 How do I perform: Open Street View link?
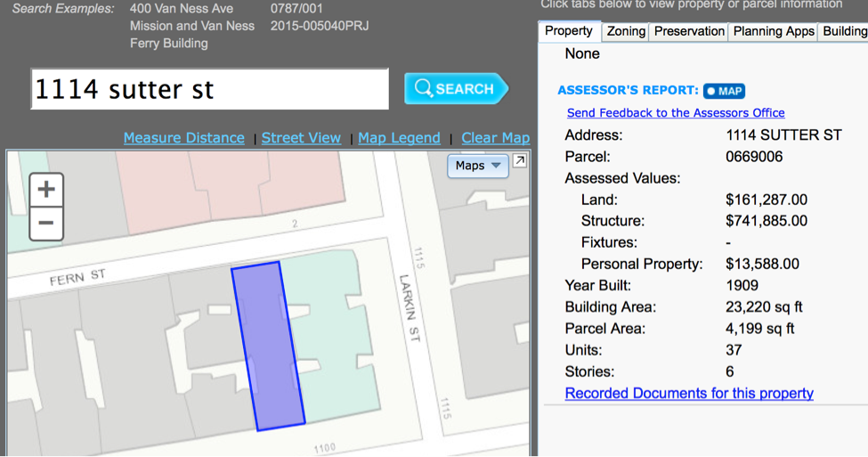tap(301, 138)
